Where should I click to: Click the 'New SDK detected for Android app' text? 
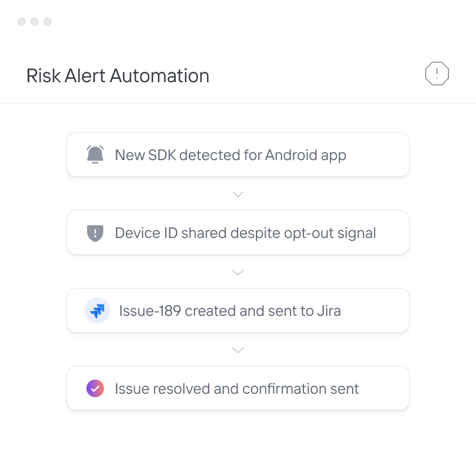[230, 155]
